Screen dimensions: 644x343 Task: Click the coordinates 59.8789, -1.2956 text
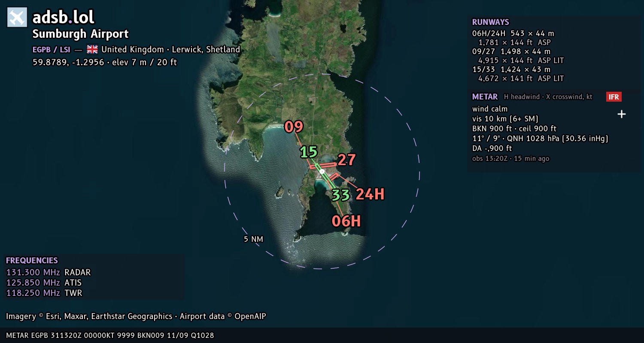(x=68, y=62)
